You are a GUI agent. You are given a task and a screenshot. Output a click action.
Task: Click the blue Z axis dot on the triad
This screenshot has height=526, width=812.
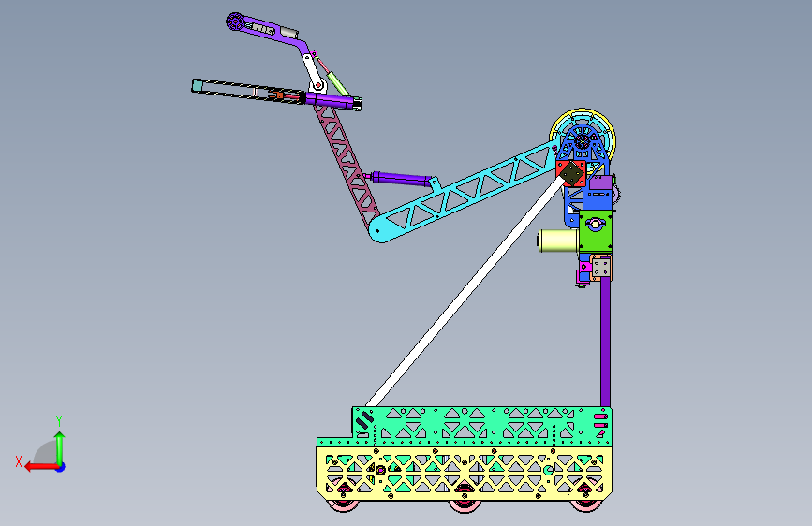tap(61, 467)
